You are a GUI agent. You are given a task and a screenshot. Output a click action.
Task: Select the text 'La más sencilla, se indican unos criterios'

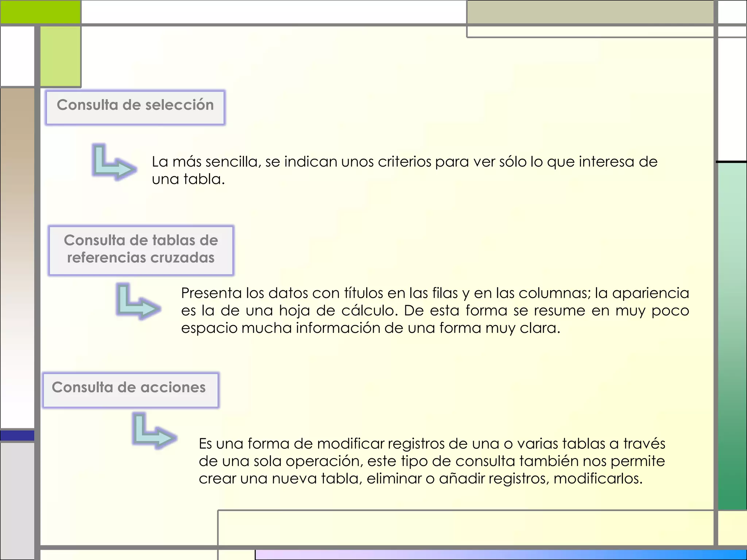tap(292, 162)
